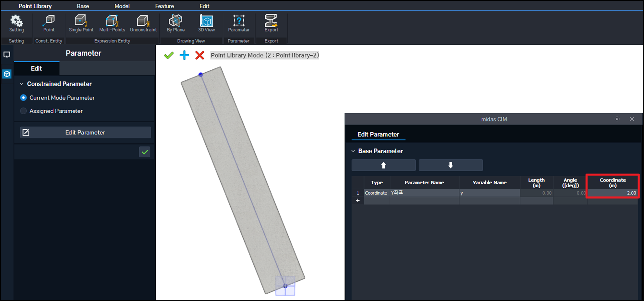Click the point at bottom of beam
644x301 pixels.
tap(285, 286)
